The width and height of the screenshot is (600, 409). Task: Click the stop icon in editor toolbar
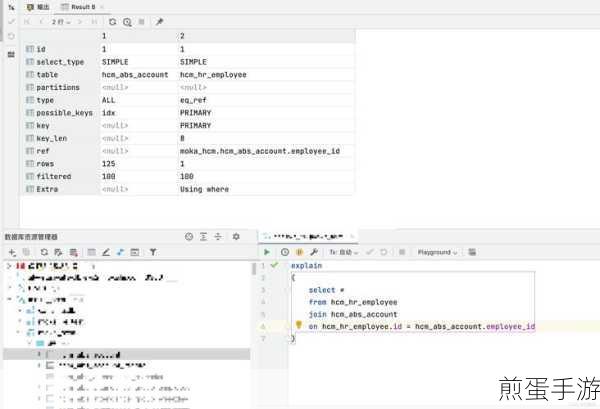coord(402,252)
